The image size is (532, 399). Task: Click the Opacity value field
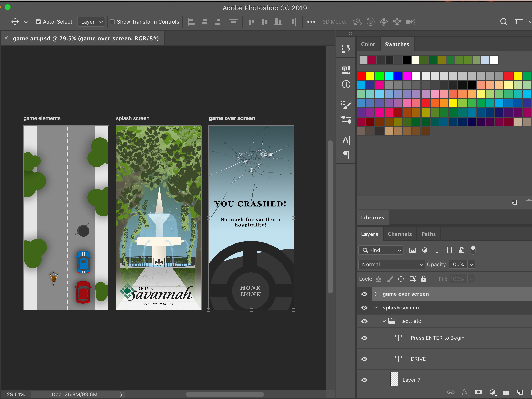458,264
